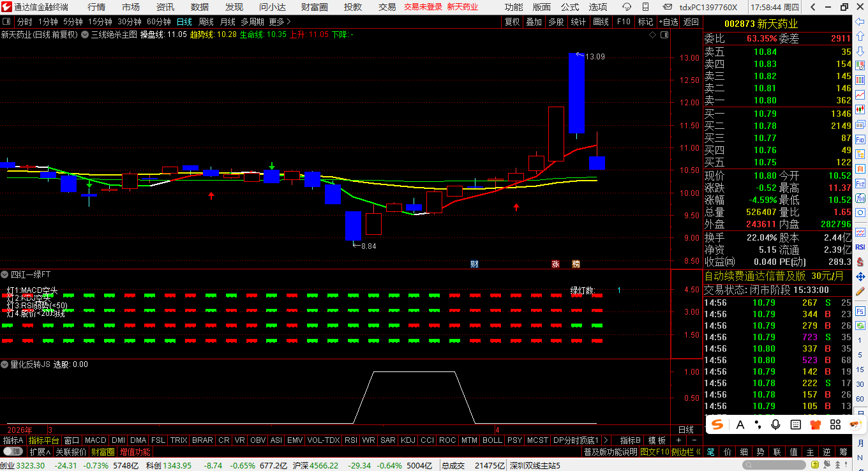Click the microphone icon on input toolbar

pyautogui.click(x=776, y=424)
